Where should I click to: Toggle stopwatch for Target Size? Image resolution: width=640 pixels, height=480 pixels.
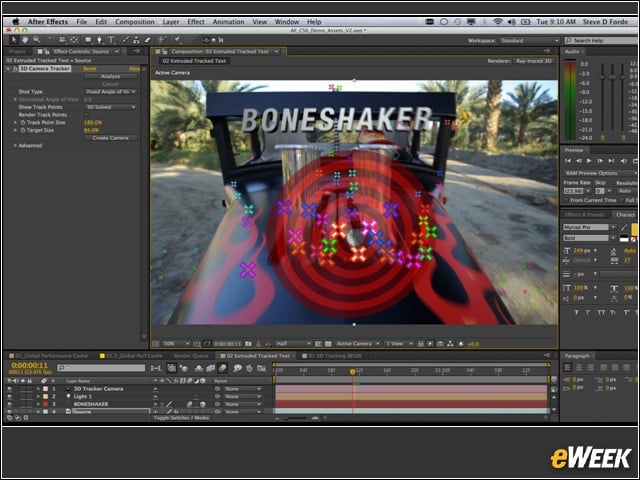coord(23,130)
